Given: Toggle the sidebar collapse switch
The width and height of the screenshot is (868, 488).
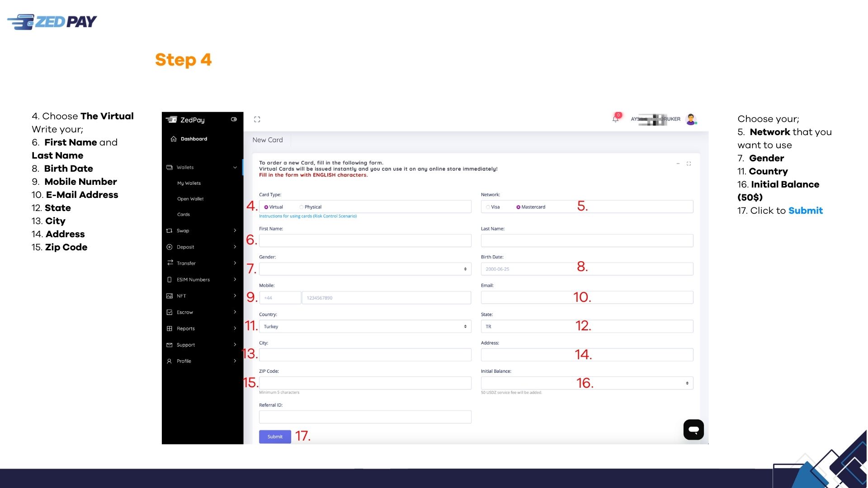Looking at the screenshot, I should (234, 119).
